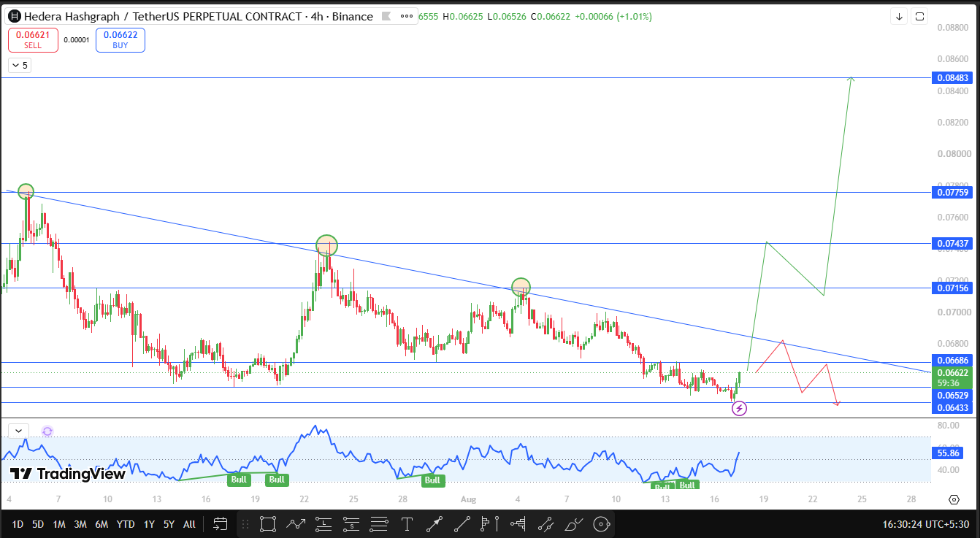Set range to 1M
The image size is (980, 538).
pos(60,524)
